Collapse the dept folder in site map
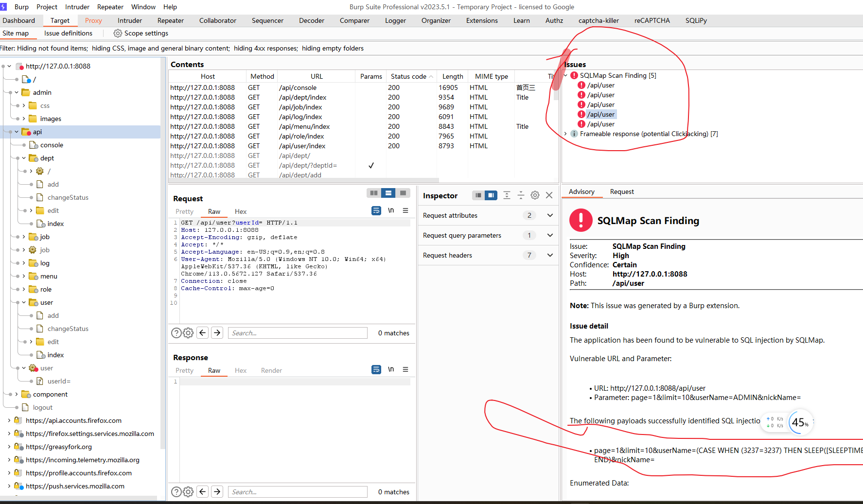863x504 pixels. [x=24, y=158]
